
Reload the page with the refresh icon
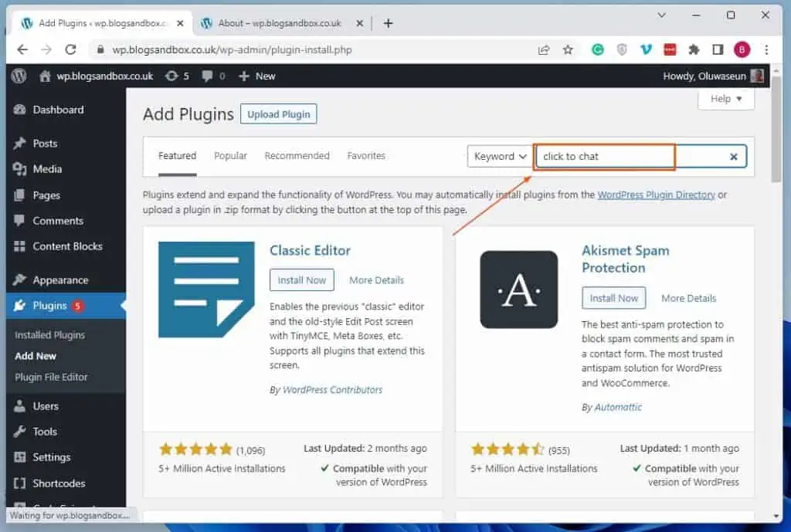pos(70,49)
